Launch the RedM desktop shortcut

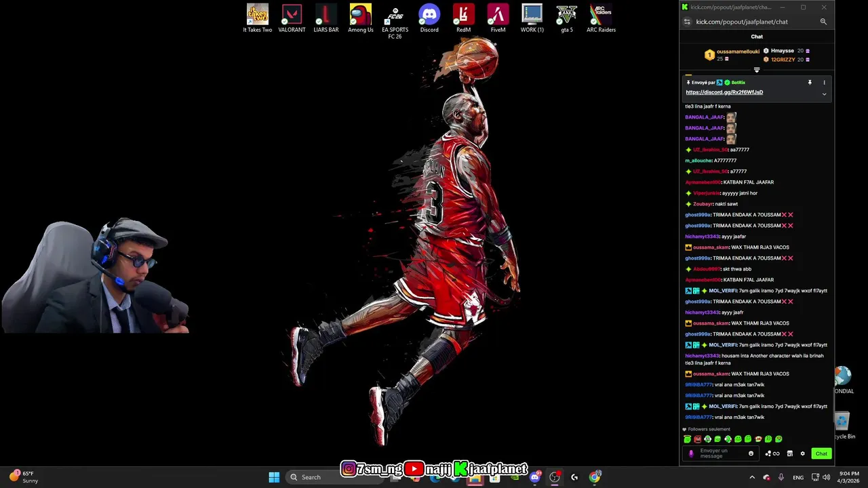click(464, 18)
